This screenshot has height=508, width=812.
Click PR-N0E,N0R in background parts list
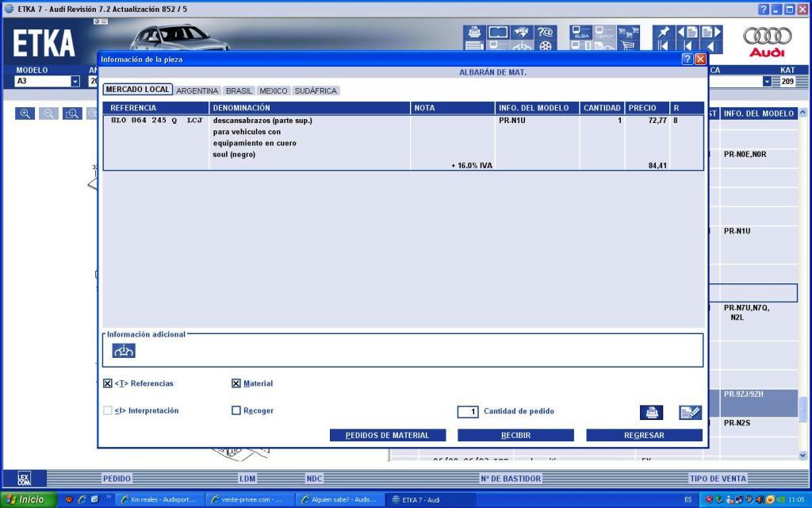(x=745, y=155)
